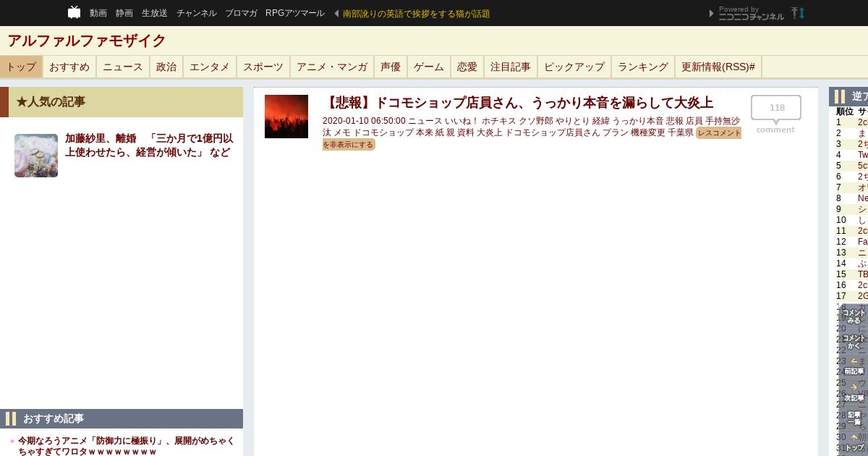
Task: Click the floating コメントかく button
Action: 854,342
